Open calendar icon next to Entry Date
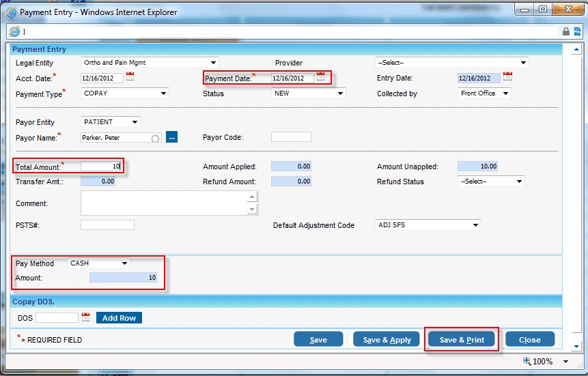This screenshot has height=376, width=588. click(x=507, y=77)
